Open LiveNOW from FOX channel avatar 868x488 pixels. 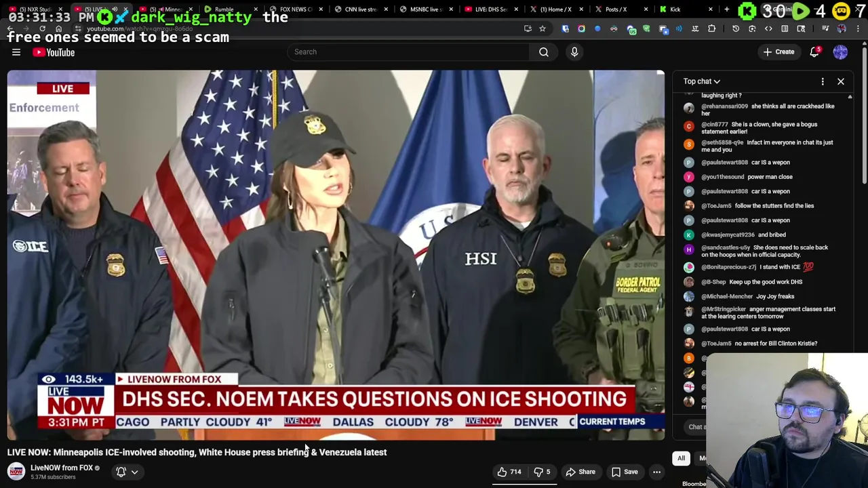coord(16,471)
